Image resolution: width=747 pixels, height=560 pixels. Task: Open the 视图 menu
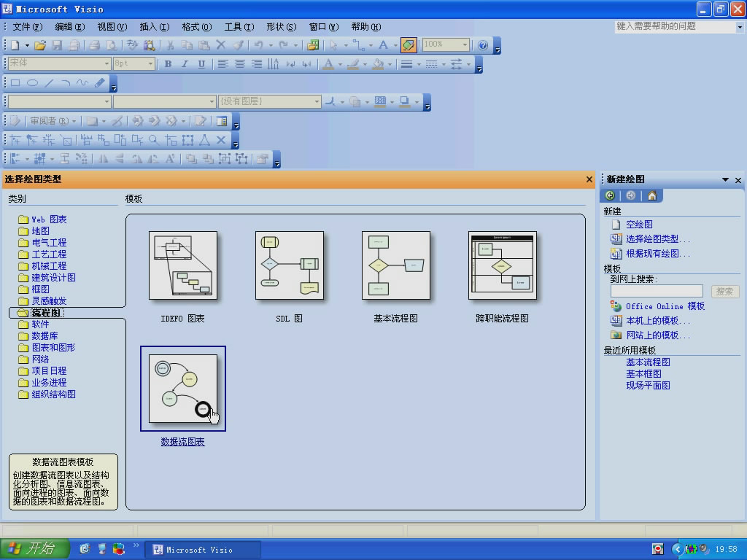point(112,27)
